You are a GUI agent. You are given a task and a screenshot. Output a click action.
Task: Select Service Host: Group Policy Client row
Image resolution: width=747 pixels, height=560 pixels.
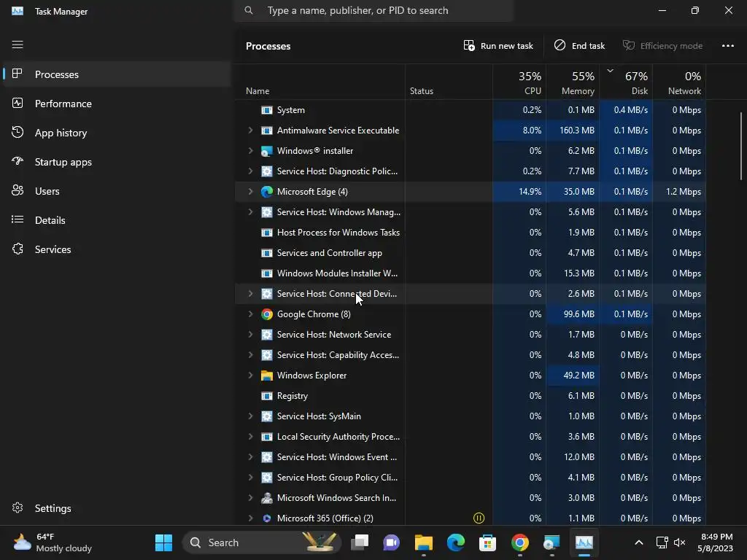(471, 477)
